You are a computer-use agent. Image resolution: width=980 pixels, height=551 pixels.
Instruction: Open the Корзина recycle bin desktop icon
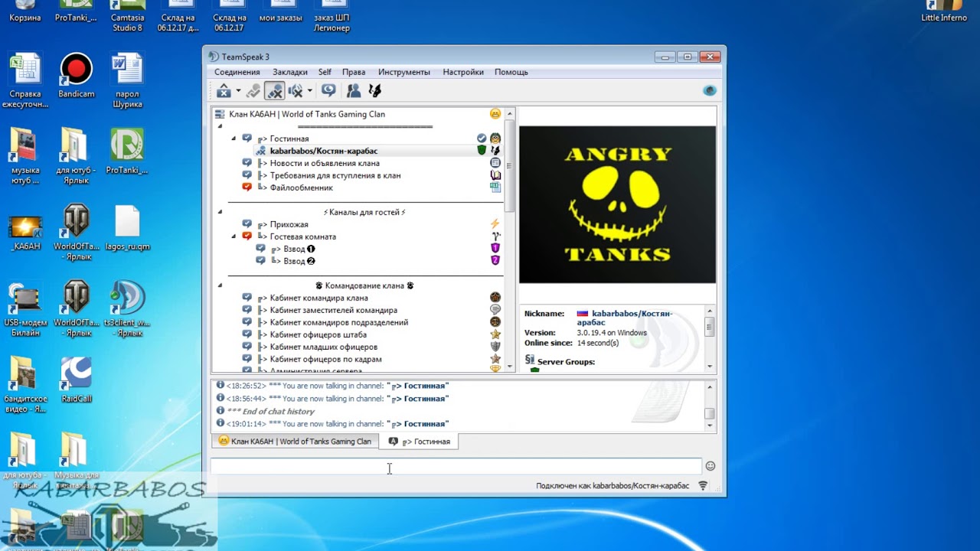coord(24,11)
